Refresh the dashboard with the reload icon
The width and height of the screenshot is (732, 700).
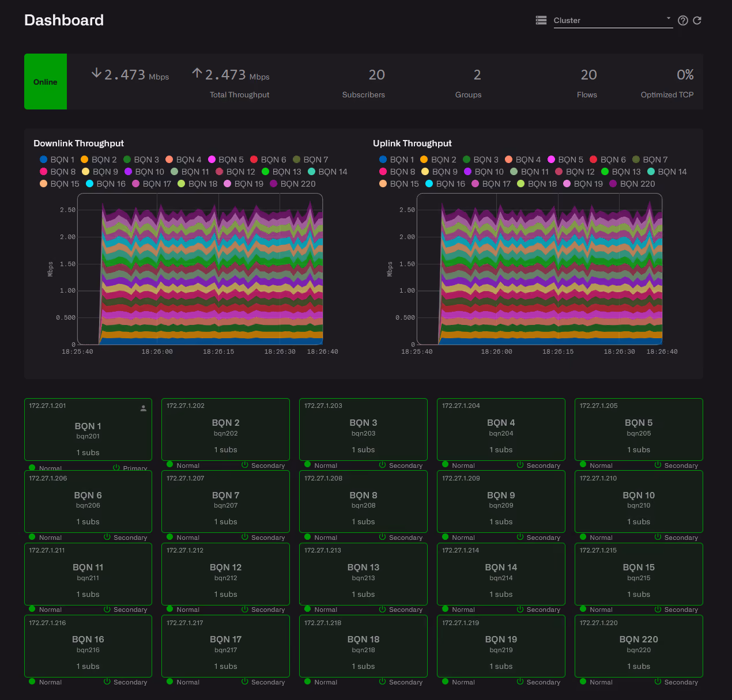(x=697, y=20)
